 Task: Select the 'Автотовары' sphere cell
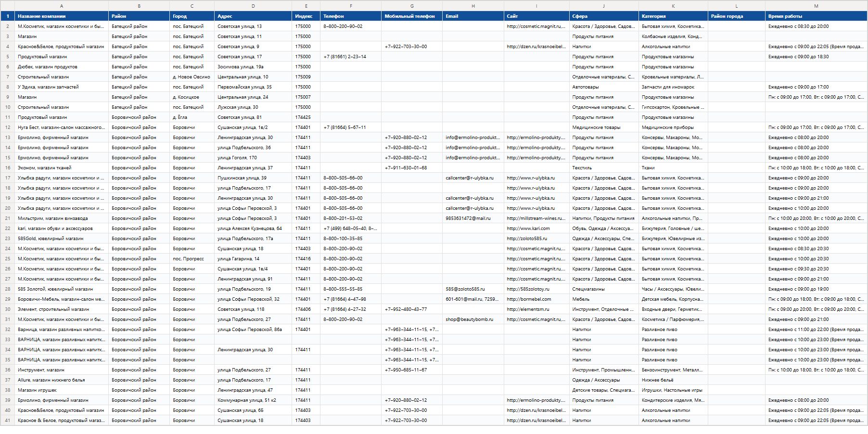tap(604, 87)
